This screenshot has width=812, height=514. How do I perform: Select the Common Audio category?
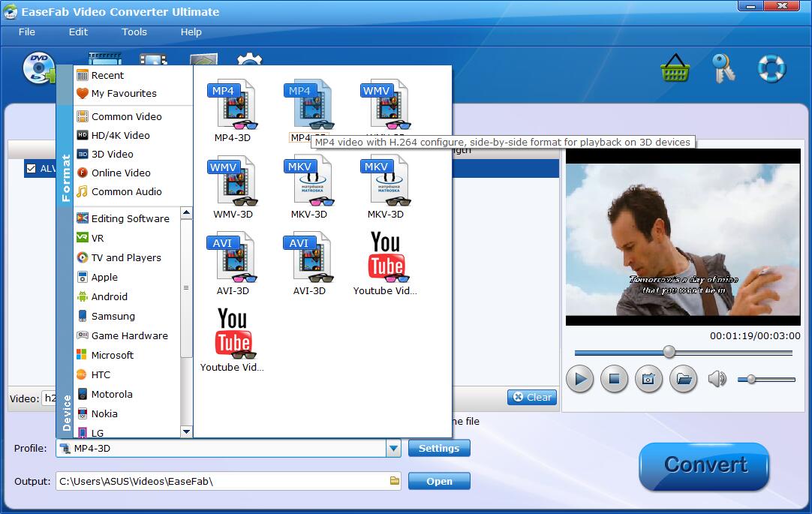(x=134, y=191)
